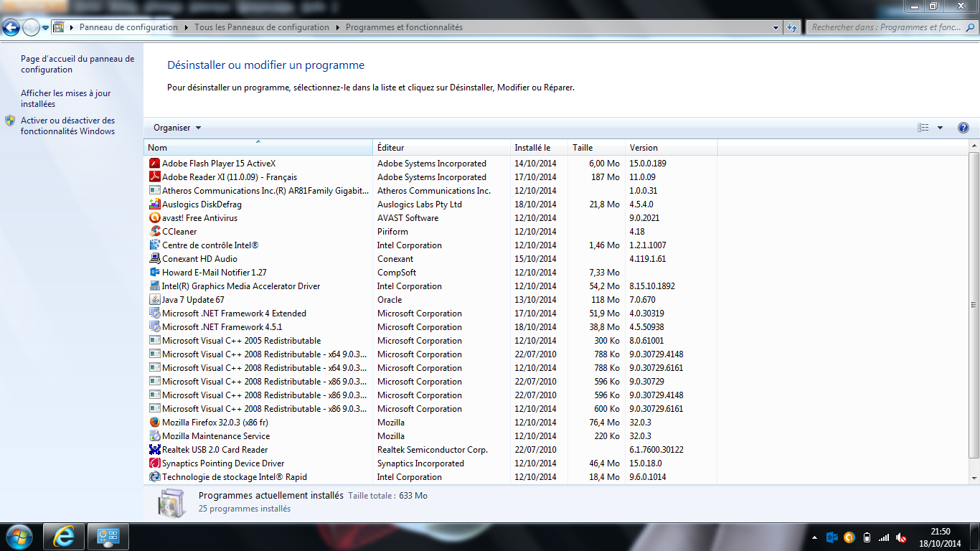Expand the view options dropdown arrow
The image size is (980, 551).
pos(940,128)
